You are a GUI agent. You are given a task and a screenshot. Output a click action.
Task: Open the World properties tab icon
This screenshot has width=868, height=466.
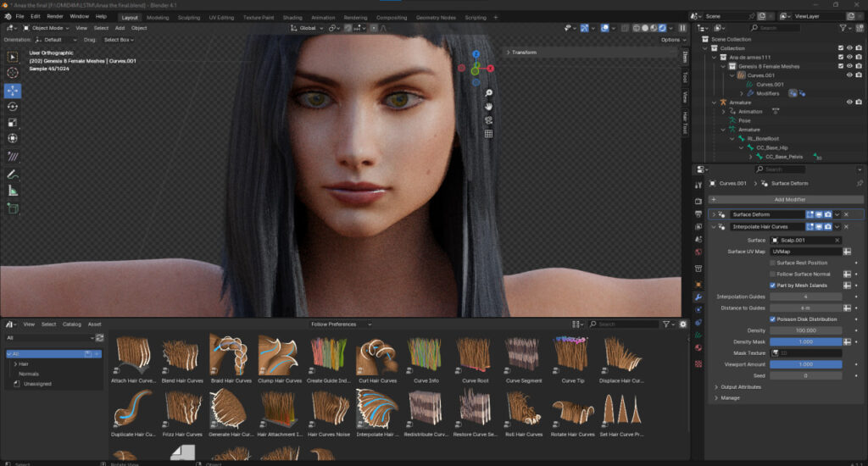[x=698, y=252]
